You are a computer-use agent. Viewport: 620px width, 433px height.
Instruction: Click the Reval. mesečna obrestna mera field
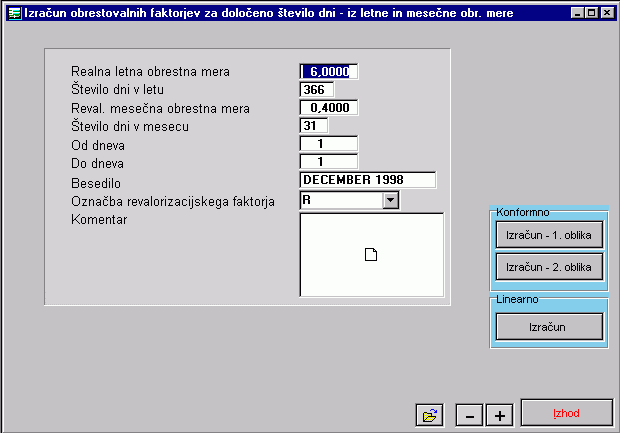coord(329,108)
